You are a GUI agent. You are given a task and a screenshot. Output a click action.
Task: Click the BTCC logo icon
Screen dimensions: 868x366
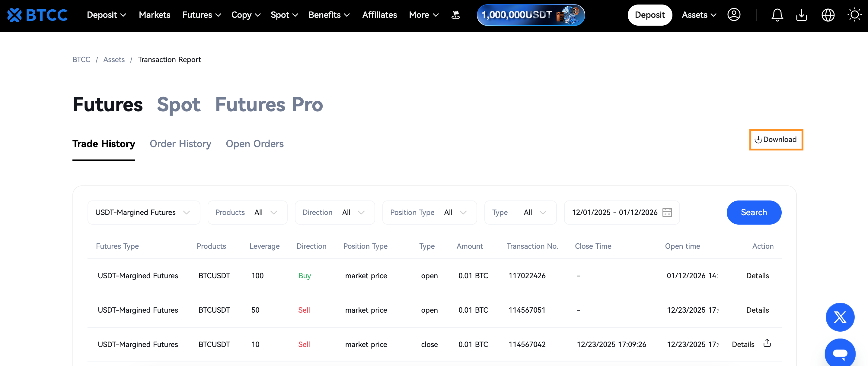(15, 15)
